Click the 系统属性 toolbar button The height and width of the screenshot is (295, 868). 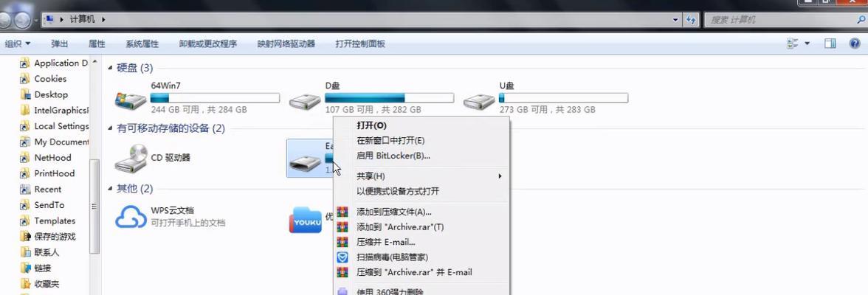142,44
